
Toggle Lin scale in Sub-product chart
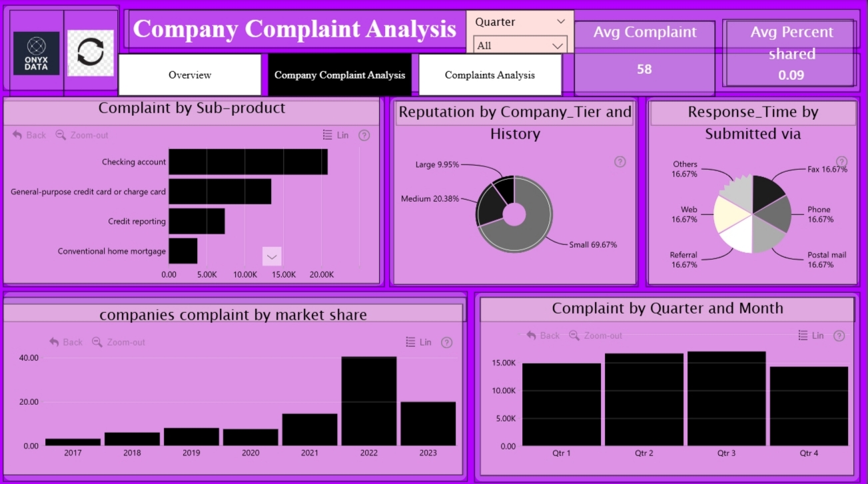[x=335, y=135]
